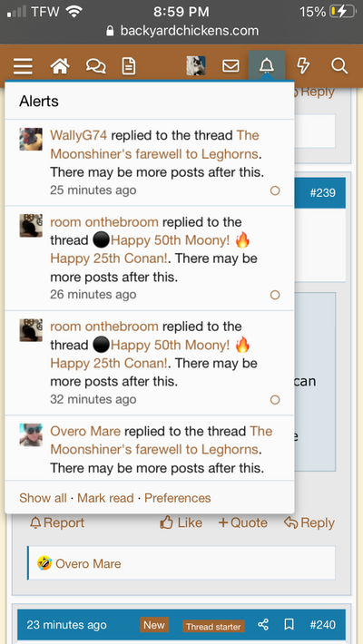Image resolution: width=363 pixels, height=644 pixels.
Task: Click Show all alerts link
Action: (43, 498)
